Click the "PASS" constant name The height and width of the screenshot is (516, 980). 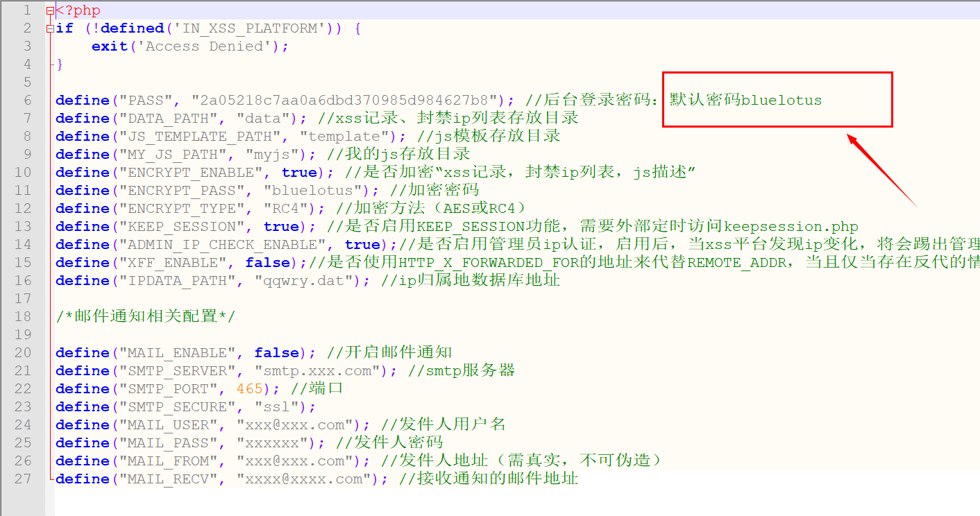click(146, 101)
